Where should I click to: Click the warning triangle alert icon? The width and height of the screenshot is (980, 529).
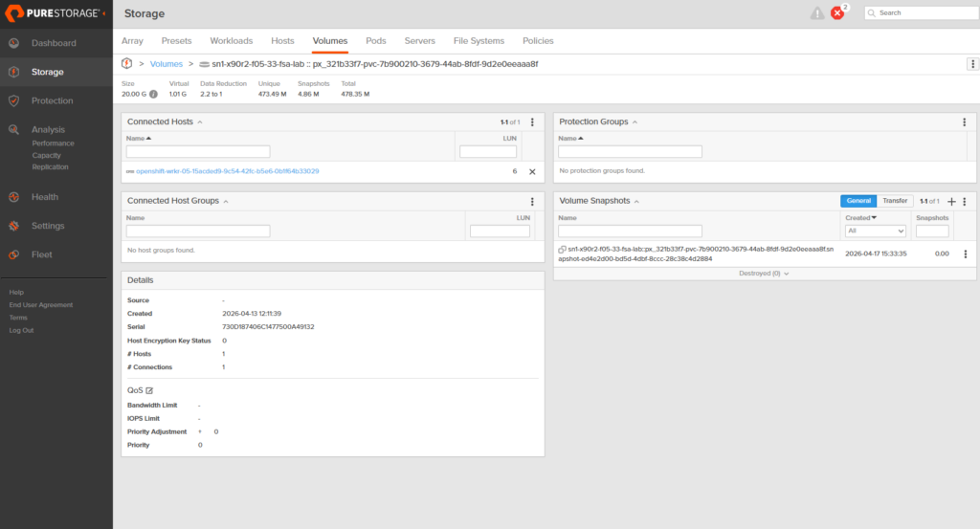click(816, 13)
